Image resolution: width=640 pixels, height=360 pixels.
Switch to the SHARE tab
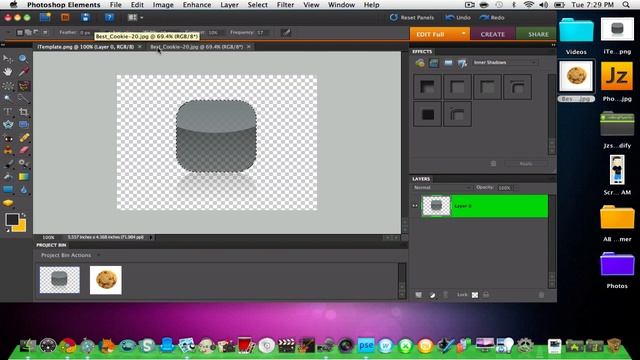click(x=538, y=34)
